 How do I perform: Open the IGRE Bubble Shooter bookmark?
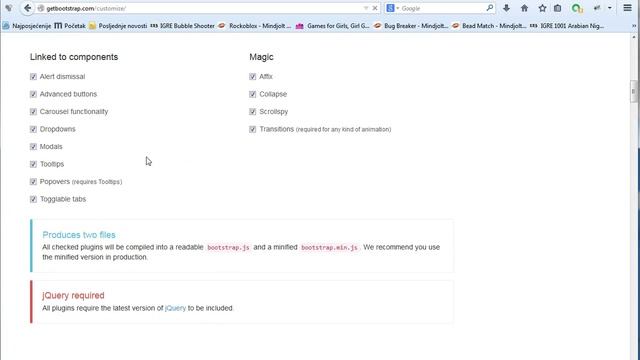182,26
